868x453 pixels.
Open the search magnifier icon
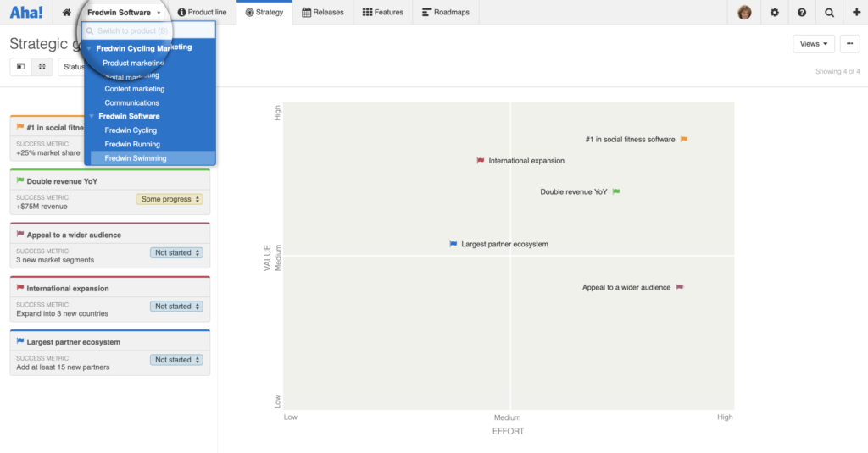pyautogui.click(x=829, y=12)
